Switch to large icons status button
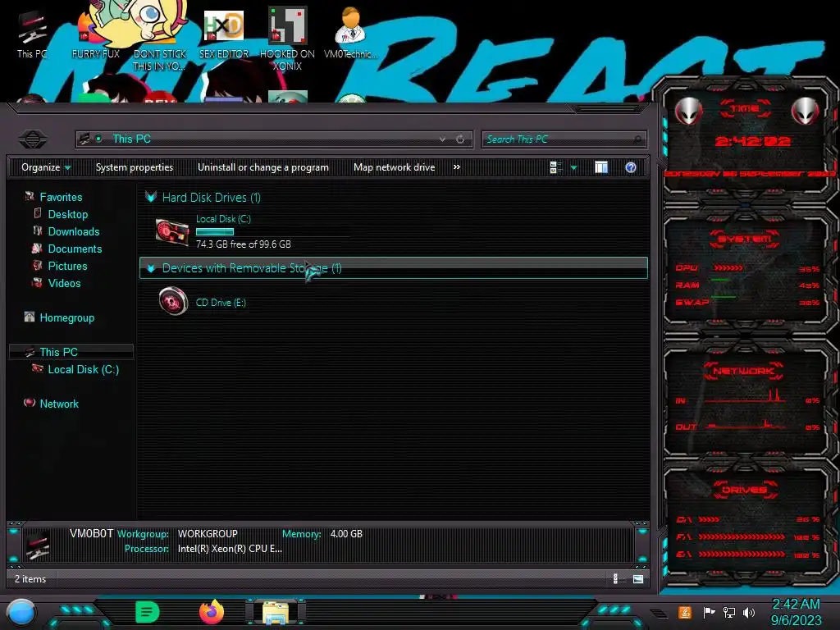 point(637,578)
